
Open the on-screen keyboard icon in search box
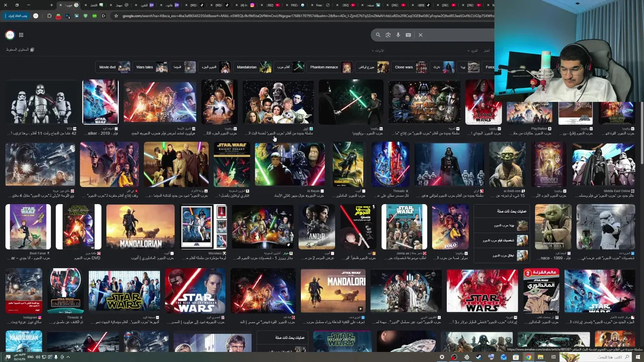tap(408, 35)
